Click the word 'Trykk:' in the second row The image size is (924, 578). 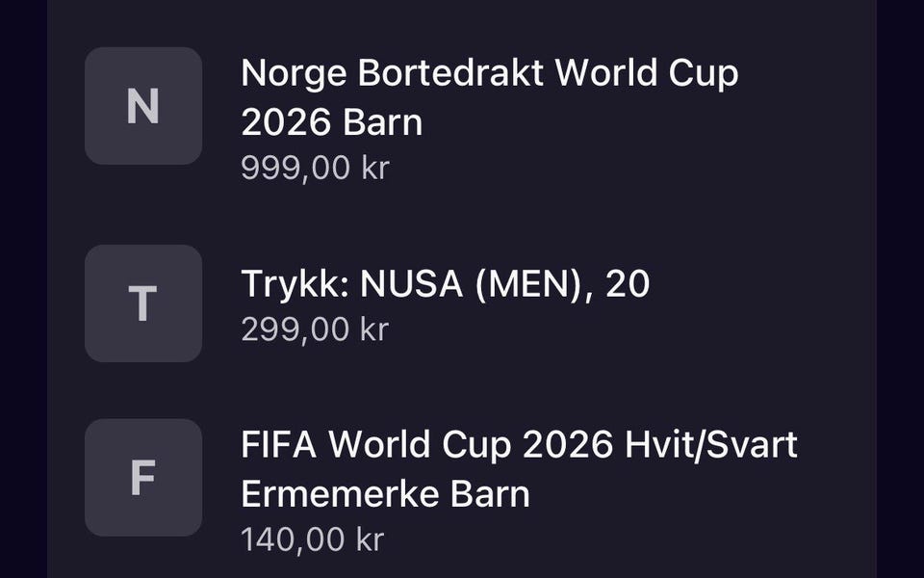295,283
